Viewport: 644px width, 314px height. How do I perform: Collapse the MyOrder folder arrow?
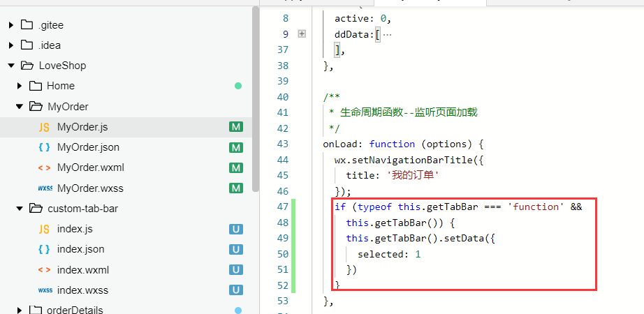coord(20,106)
